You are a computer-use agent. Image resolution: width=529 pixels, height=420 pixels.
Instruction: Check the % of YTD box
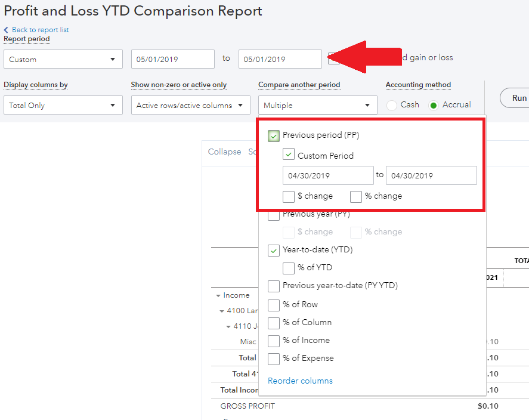(289, 268)
